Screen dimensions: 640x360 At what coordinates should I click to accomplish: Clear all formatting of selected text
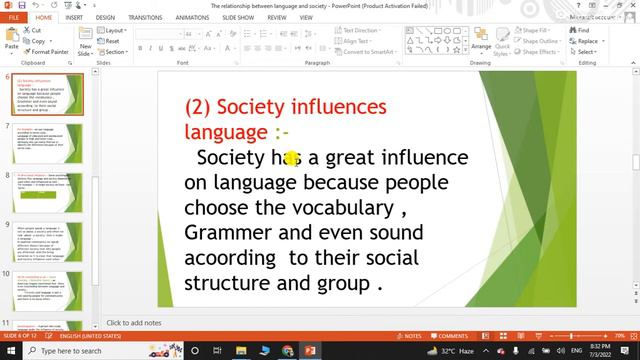(x=233, y=34)
